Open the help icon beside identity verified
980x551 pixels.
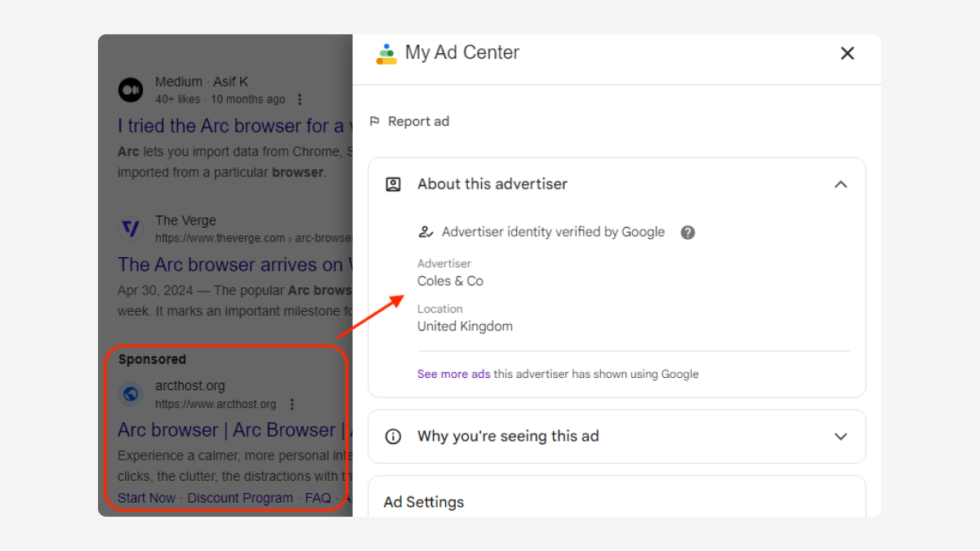(x=688, y=232)
